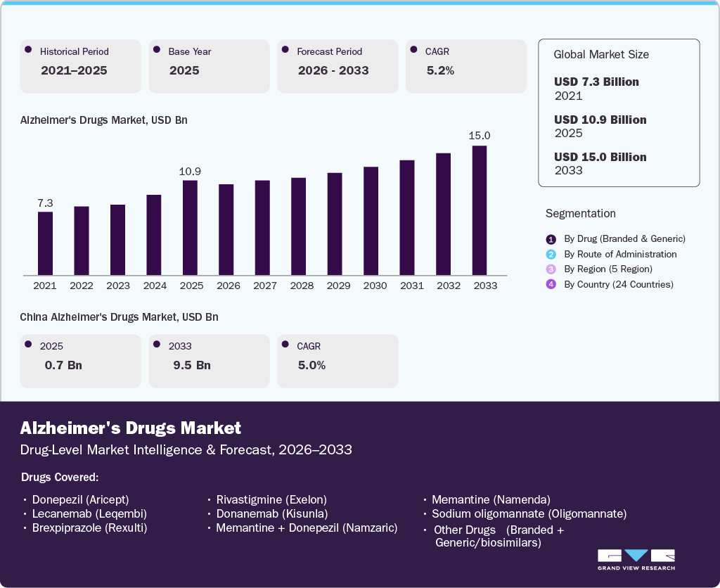Click 'By Route of Administration' segmentation item
720x588 pixels.
point(620,254)
